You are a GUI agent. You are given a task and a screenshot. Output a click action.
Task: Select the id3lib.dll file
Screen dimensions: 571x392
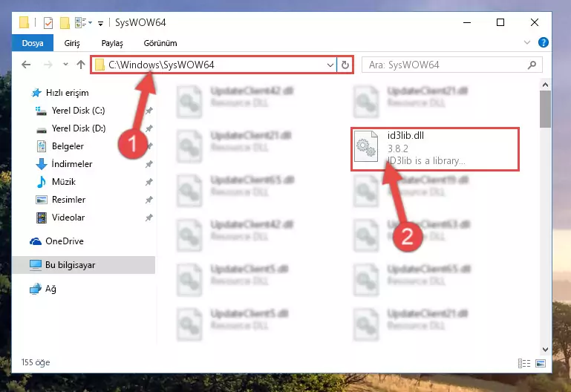pyautogui.click(x=435, y=149)
